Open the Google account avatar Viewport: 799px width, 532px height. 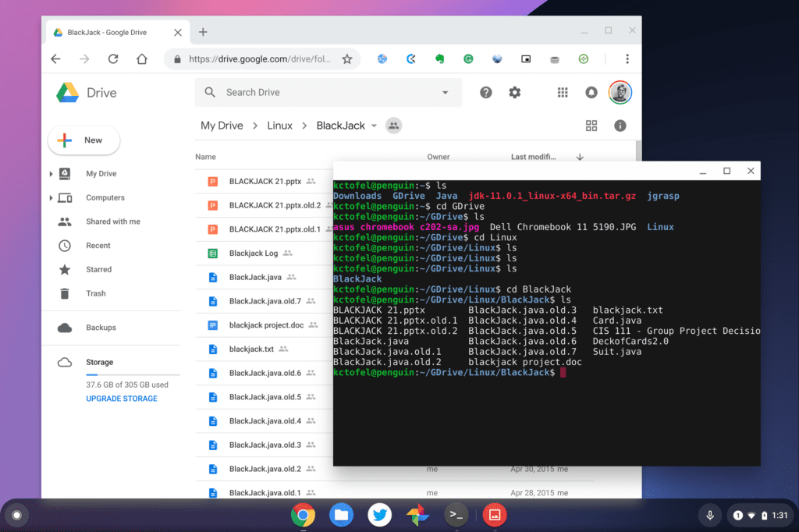620,92
